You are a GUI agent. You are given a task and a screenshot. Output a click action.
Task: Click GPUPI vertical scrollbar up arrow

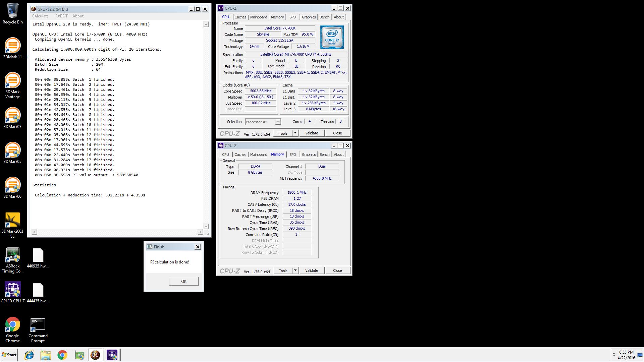tap(206, 24)
